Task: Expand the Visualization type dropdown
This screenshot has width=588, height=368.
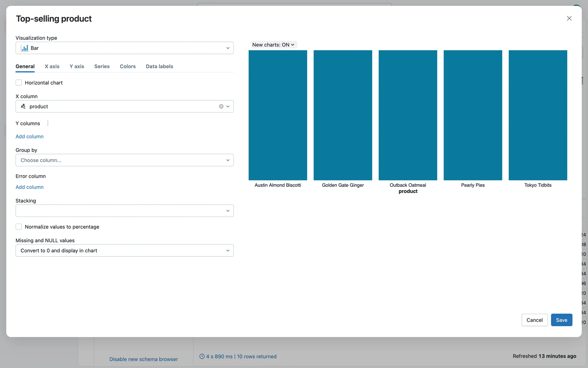Action: pyautogui.click(x=228, y=48)
